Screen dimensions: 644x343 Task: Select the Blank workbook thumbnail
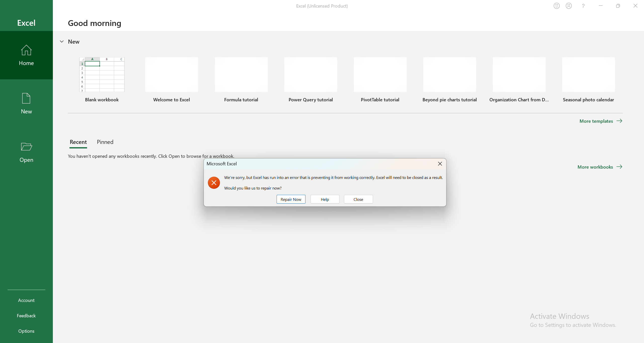[x=102, y=75]
